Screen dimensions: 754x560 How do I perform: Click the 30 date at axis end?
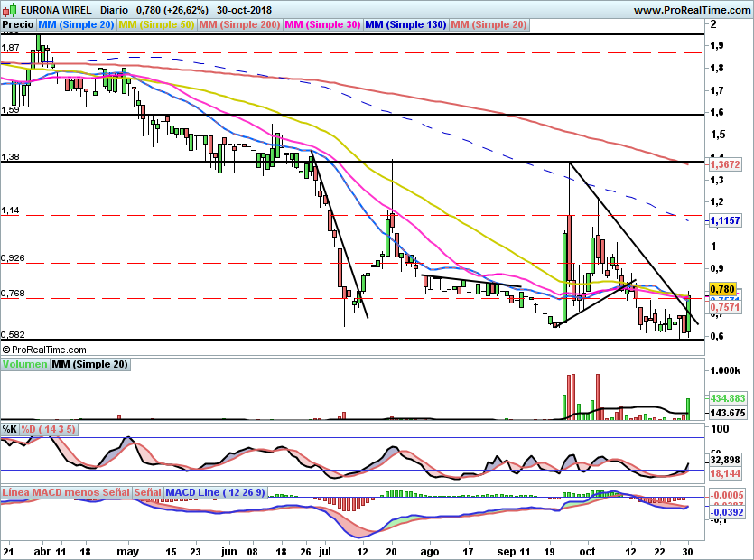click(x=688, y=552)
